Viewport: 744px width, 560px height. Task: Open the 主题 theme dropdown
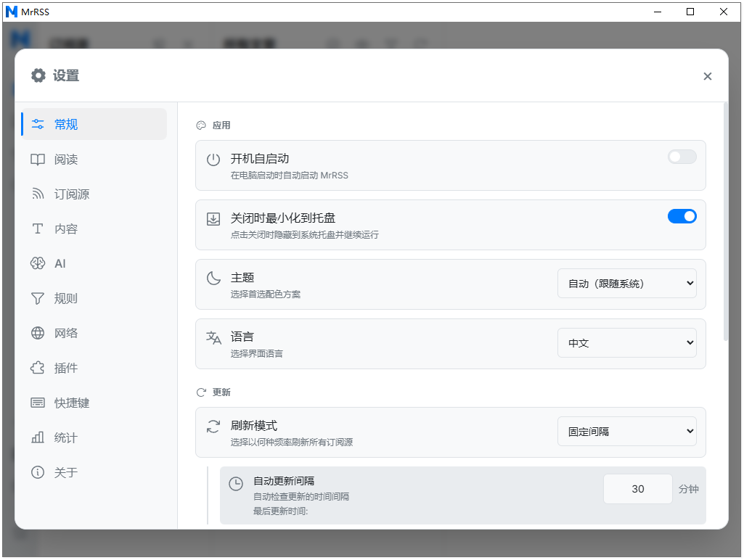pos(626,283)
